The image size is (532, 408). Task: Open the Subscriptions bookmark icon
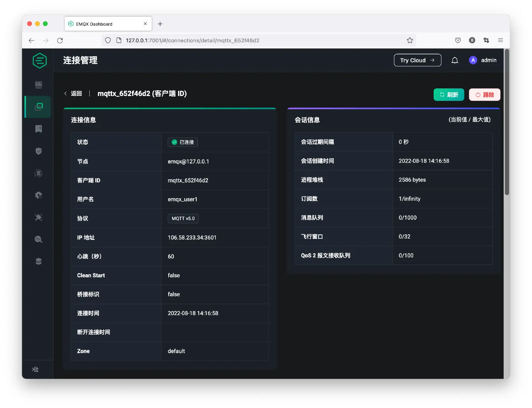(x=38, y=129)
